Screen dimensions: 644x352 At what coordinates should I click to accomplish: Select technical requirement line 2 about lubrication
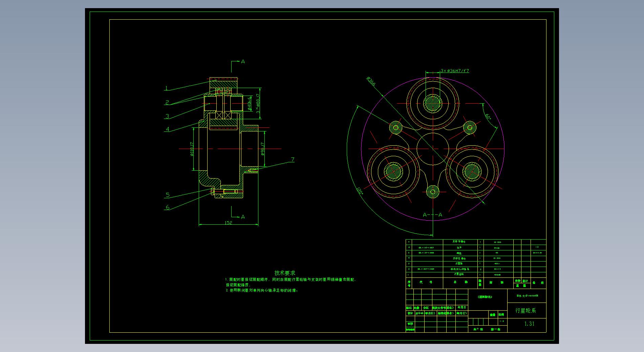pyautogui.click(x=262, y=290)
